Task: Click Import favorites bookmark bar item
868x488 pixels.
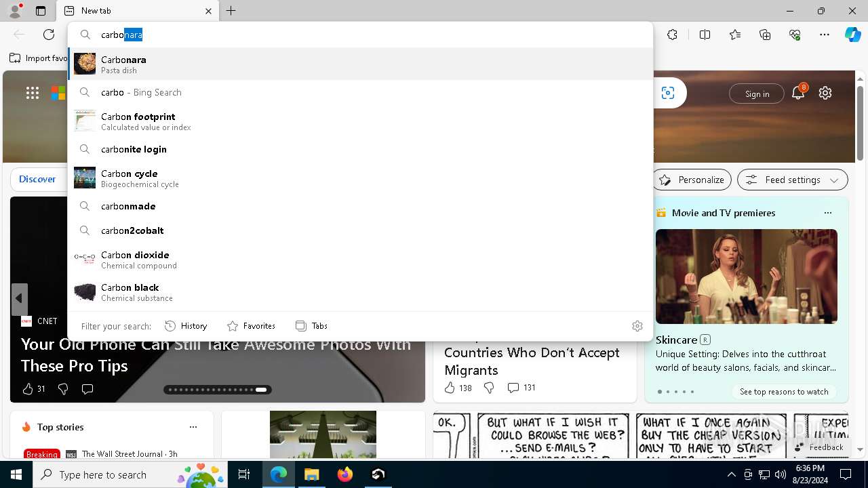Action: click(x=39, y=58)
